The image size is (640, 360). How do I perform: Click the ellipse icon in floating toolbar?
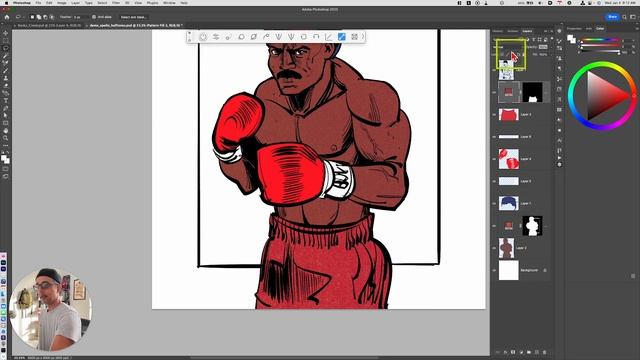click(241, 37)
